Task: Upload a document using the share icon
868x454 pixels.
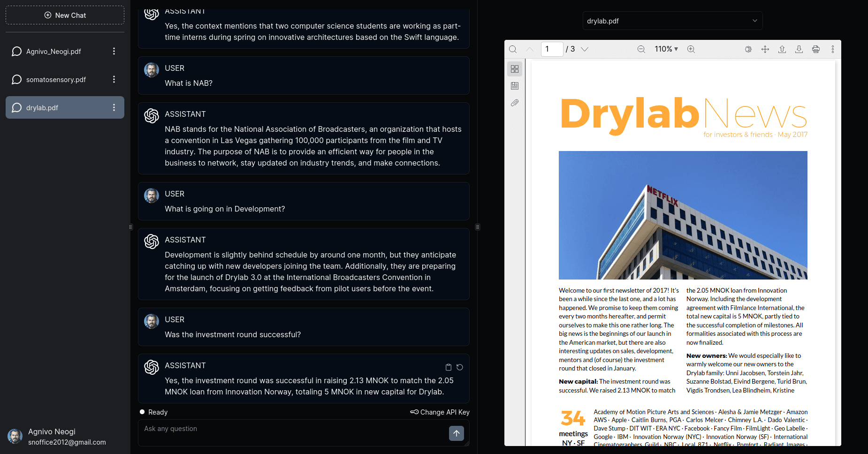Action: [x=782, y=49]
